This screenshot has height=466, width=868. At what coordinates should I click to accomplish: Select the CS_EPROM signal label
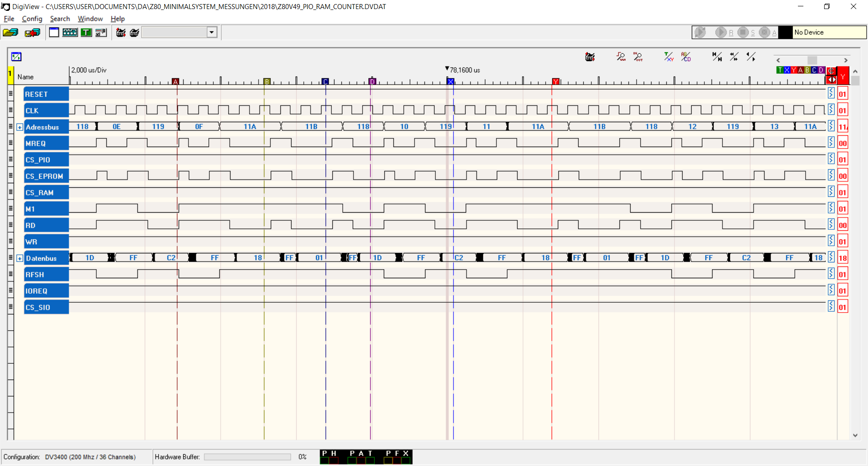pos(46,176)
